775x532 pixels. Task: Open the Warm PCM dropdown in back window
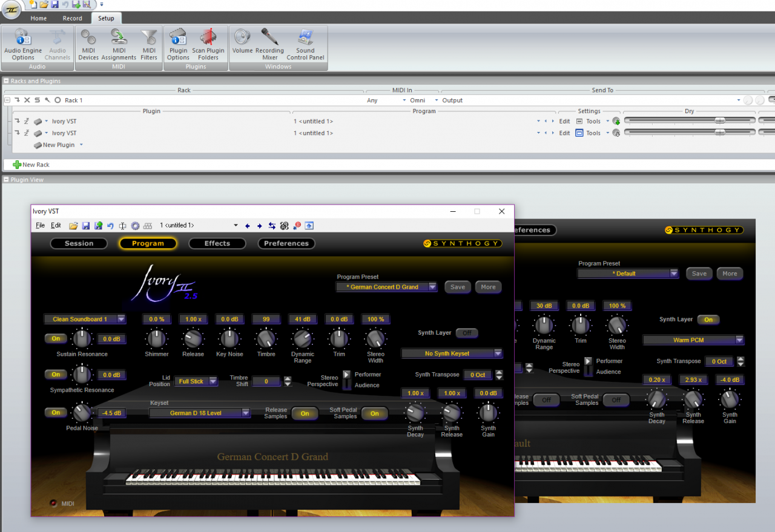coord(694,340)
